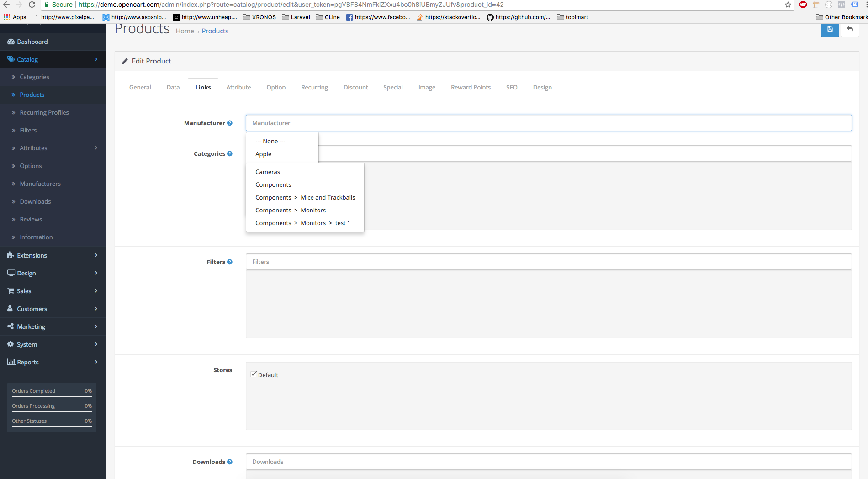The height and width of the screenshot is (479, 868).
Task: Click the AdBlock Plus extension icon
Action: (803, 5)
